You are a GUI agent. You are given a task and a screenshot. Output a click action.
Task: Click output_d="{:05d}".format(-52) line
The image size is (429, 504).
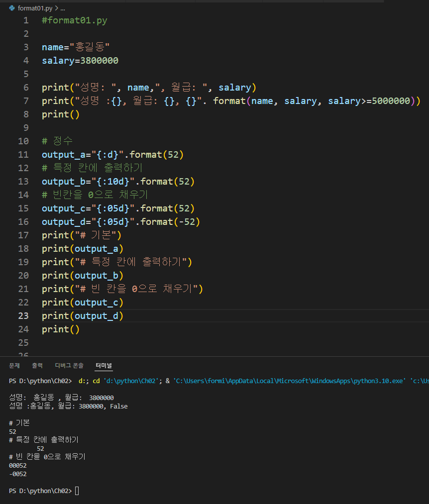(x=121, y=222)
